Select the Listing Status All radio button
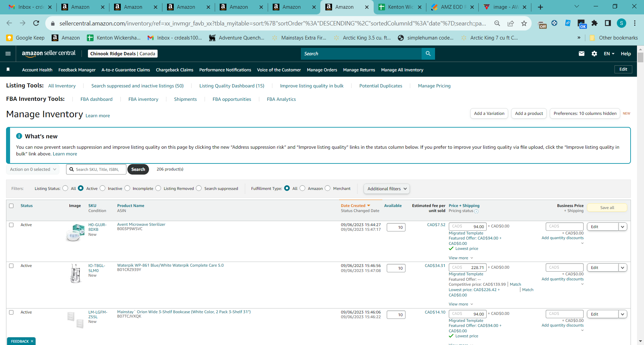 (x=65, y=188)
